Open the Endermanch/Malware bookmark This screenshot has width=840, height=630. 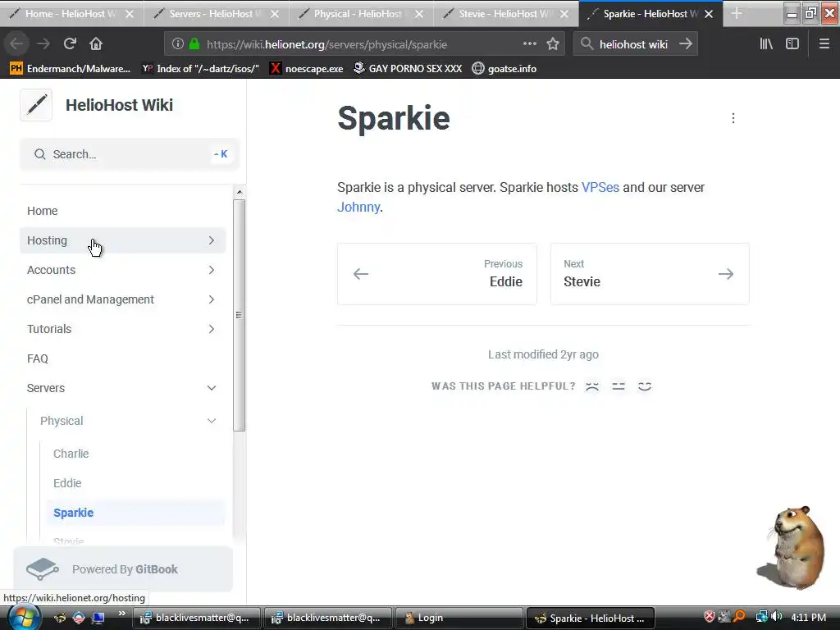point(71,69)
